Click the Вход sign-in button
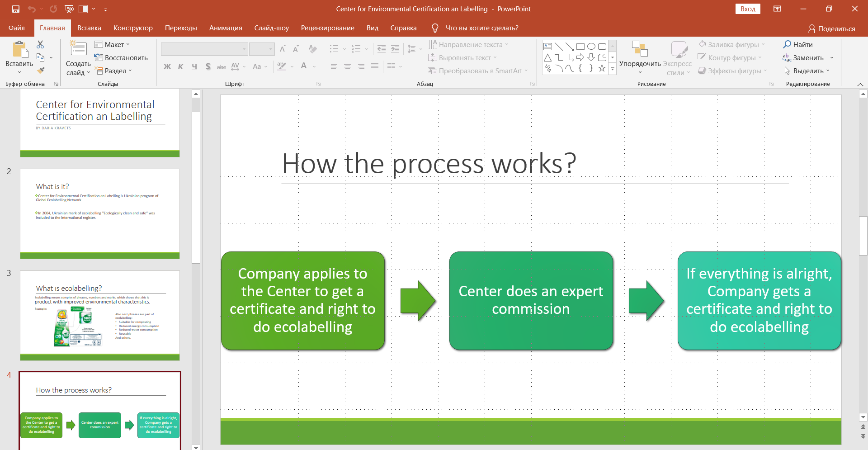The image size is (868, 450). click(x=748, y=9)
